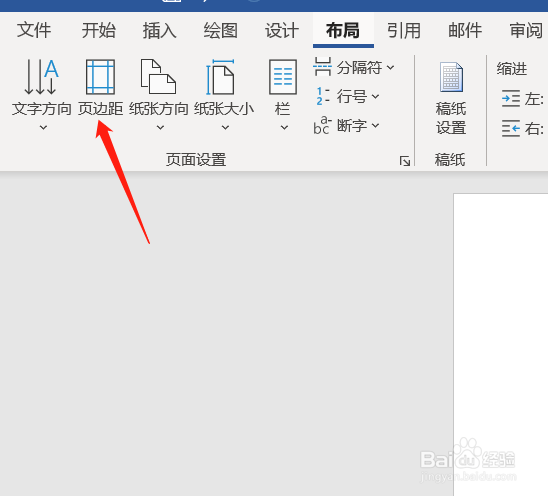The image size is (548, 496).
Task: Expand the 分隔符 dropdown chevron
Action: click(391, 67)
